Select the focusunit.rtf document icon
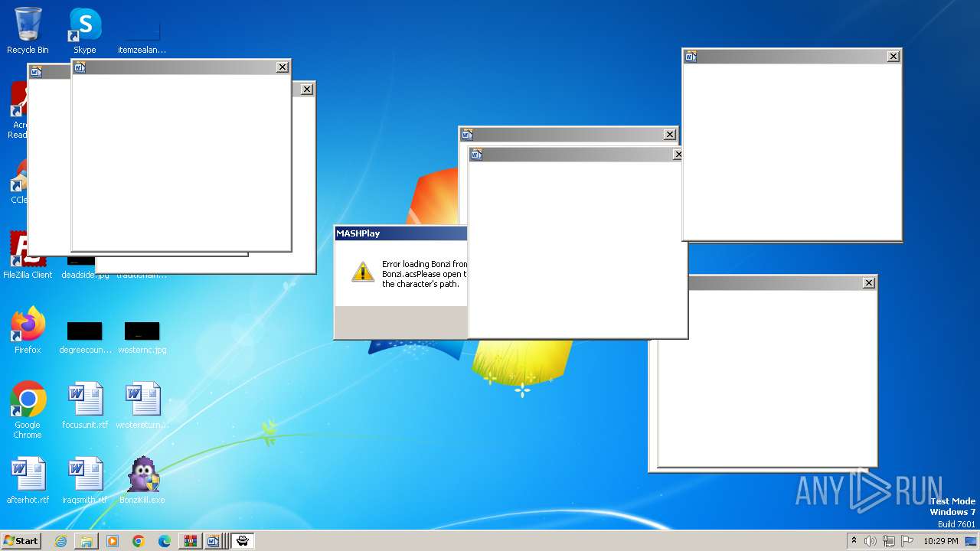Screen dimensions: 980x551 [84, 406]
